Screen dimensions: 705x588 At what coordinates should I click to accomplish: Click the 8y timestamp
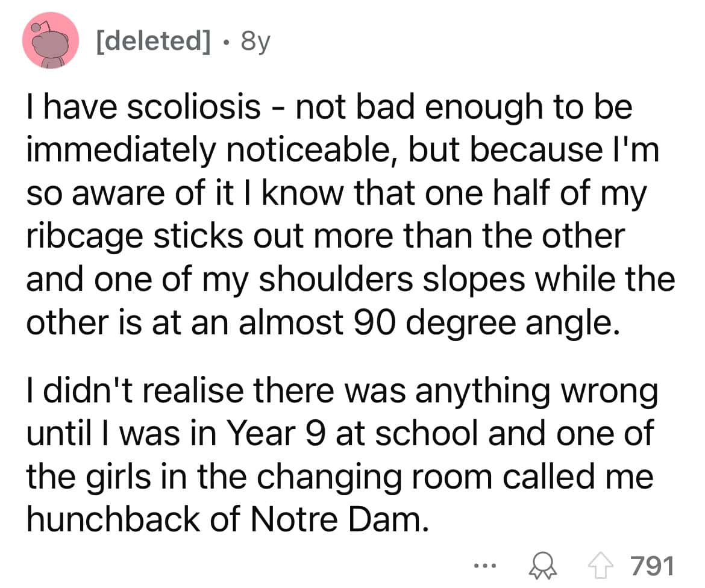[254, 42]
